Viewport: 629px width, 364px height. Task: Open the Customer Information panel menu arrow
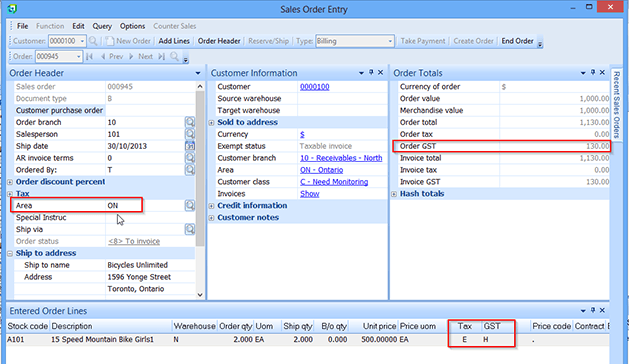click(x=361, y=73)
